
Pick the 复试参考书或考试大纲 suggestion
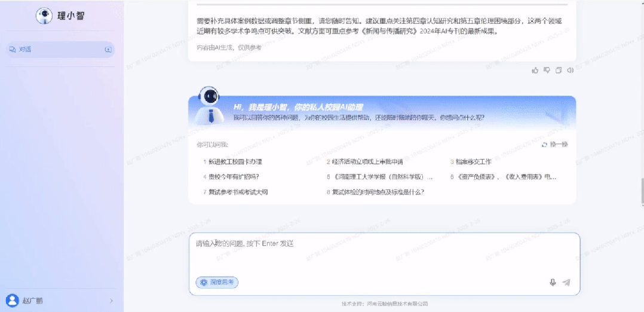point(238,192)
